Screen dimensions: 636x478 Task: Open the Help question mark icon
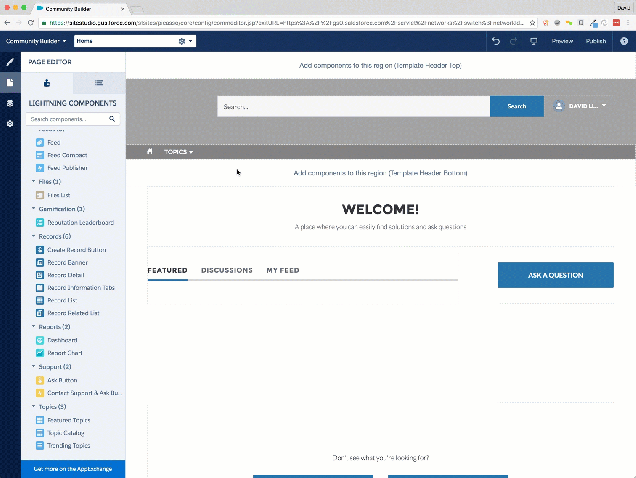pyautogui.click(x=624, y=41)
